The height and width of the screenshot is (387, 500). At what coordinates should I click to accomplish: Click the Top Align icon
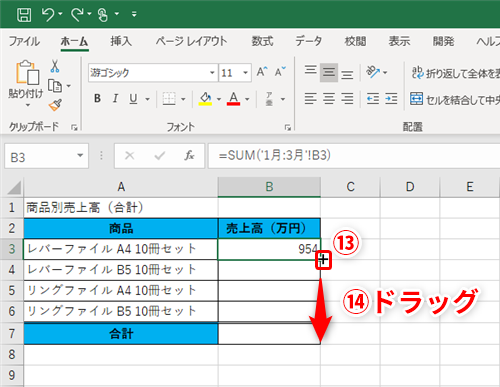tap(311, 71)
